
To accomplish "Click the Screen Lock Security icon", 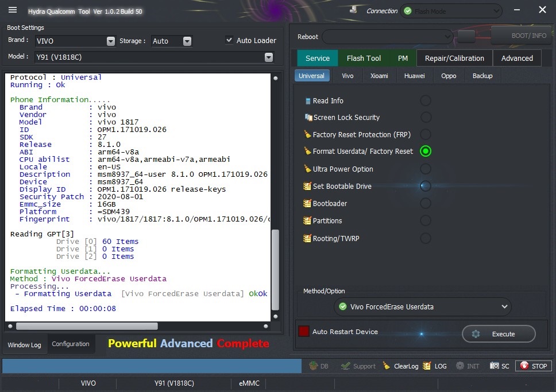I will coord(308,117).
